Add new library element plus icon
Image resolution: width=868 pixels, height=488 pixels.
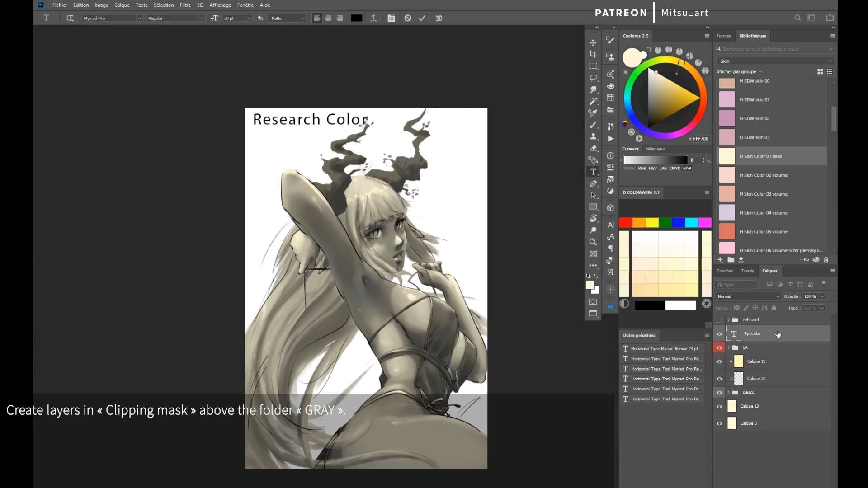(720, 260)
